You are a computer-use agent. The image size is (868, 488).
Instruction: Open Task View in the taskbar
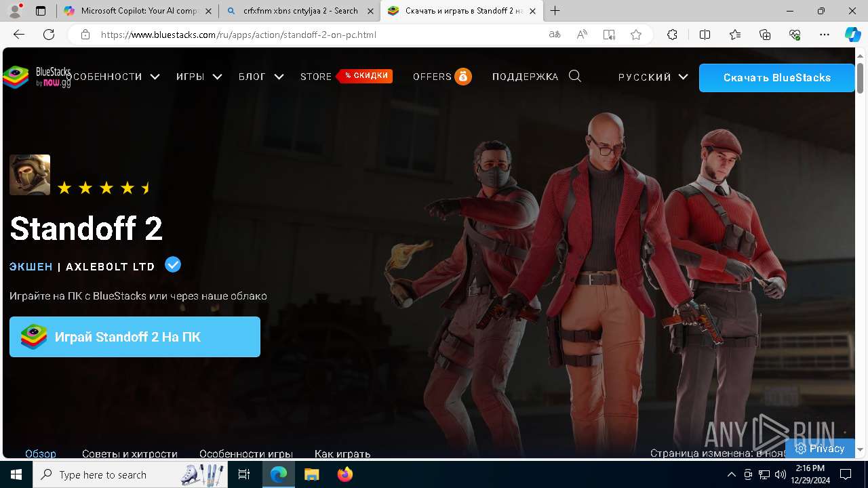pos(244,474)
